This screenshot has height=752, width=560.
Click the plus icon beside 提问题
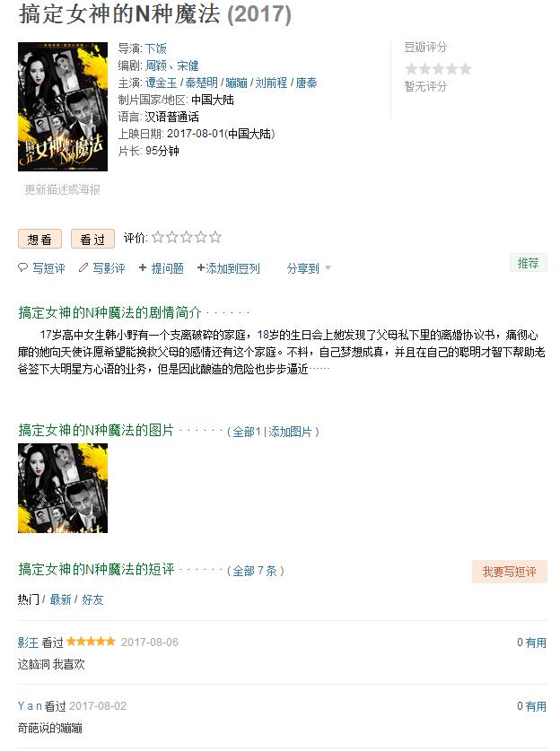tap(143, 267)
